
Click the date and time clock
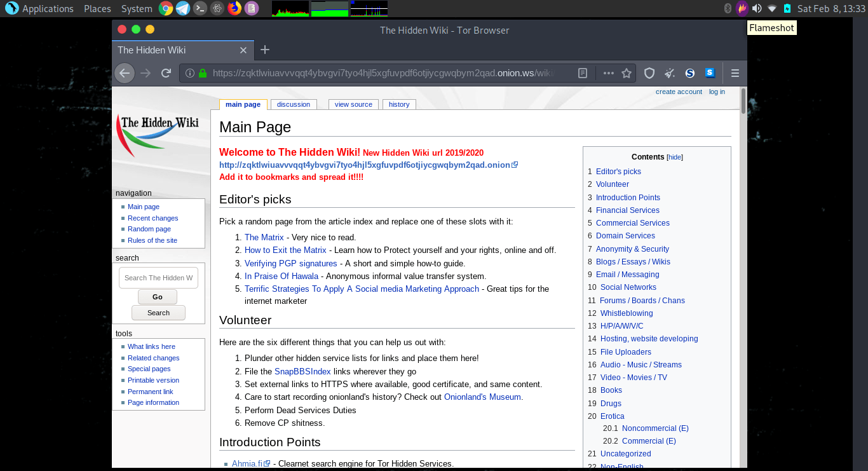832,9
